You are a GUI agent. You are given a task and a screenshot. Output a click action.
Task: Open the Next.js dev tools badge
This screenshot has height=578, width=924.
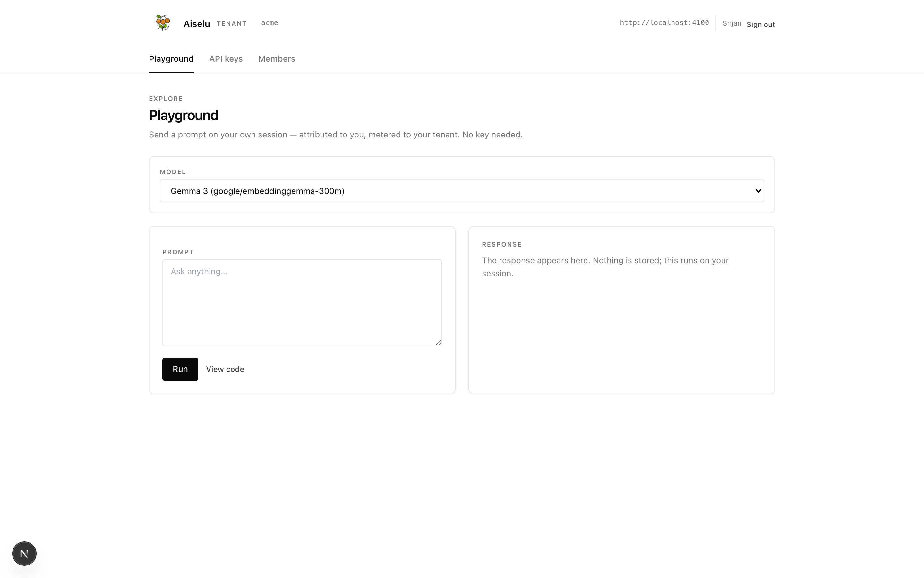[x=24, y=554]
